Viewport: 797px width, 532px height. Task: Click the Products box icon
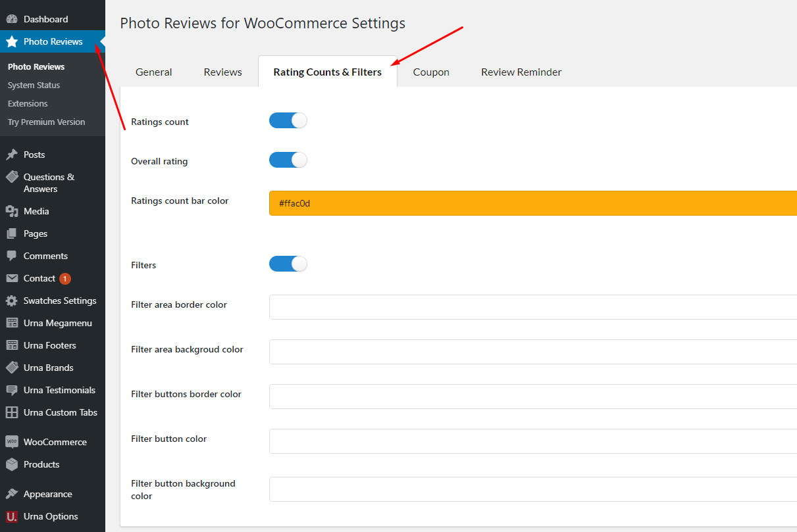pos(12,464)
